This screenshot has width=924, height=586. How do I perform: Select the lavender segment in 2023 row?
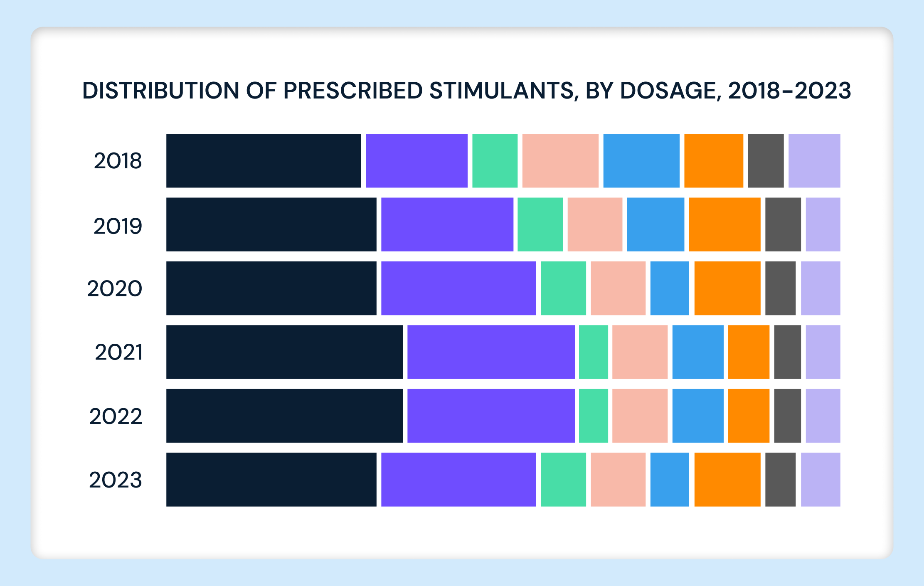[821, 480]
